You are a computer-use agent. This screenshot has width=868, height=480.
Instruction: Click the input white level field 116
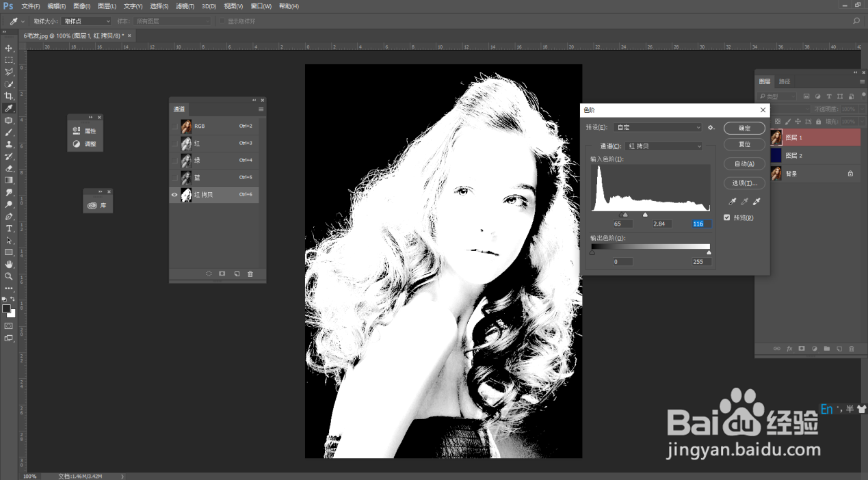pos(700,224)
